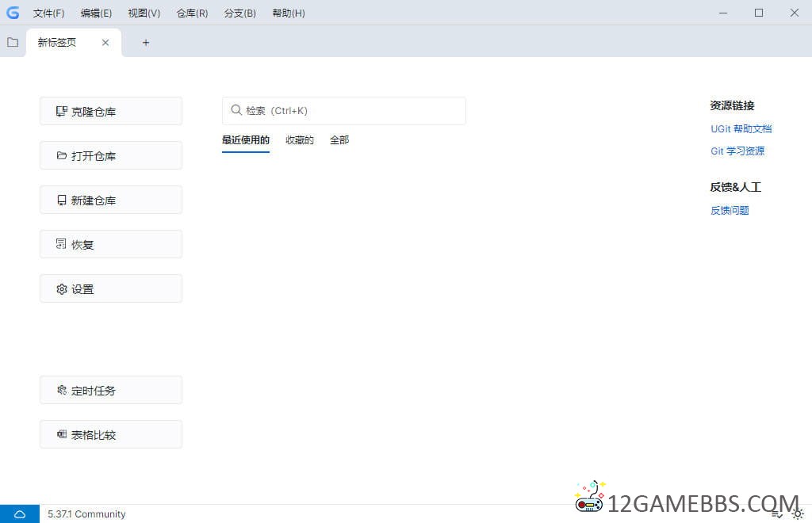Click 反馈问题 link
Image resolution: width=812 pixels, height=523 pixels.
pos(730,210)
